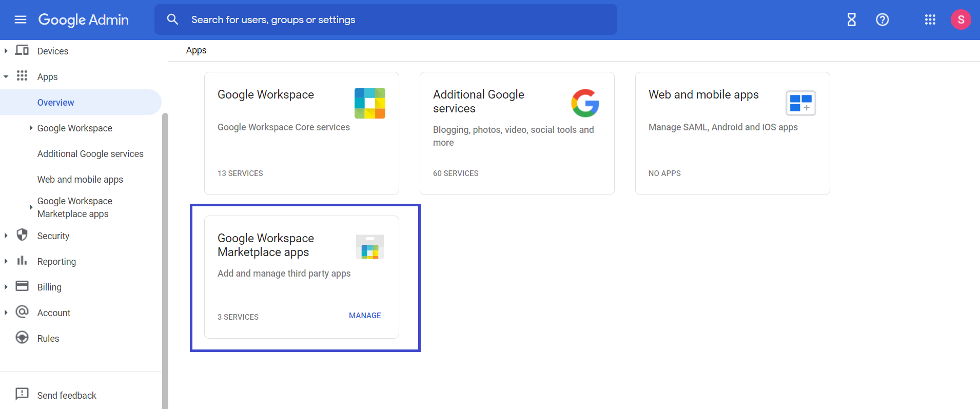Expand the Reporting section arrow

pos(6,261)
